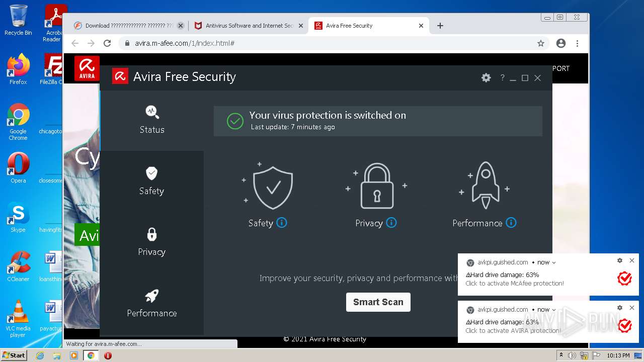The image size is (644, 362).
Task: Click the Avira logo in title bar
Action: pos(120,76)
